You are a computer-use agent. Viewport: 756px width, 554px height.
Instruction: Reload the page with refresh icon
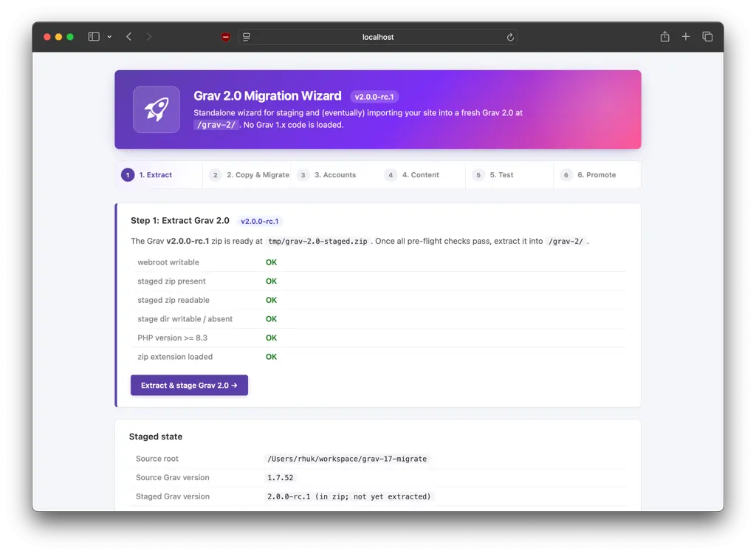[510, 37]
